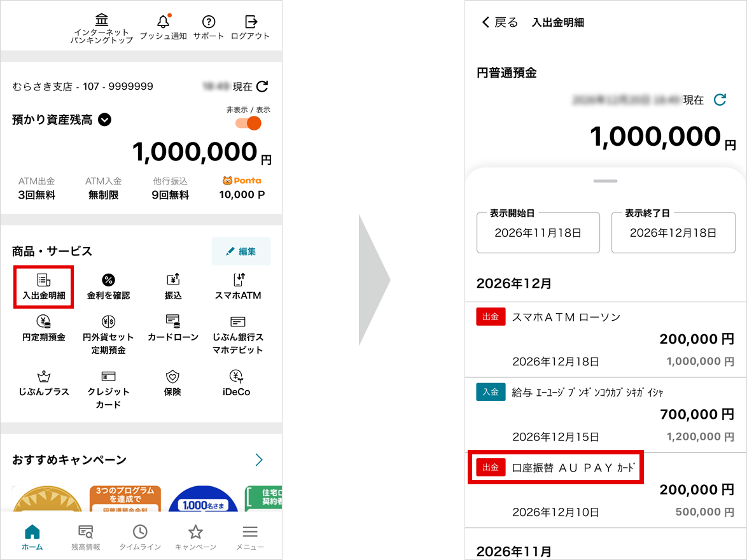747x560 pixels.
Task: Select 2026年12月 month header
Action: pos(513,284)
